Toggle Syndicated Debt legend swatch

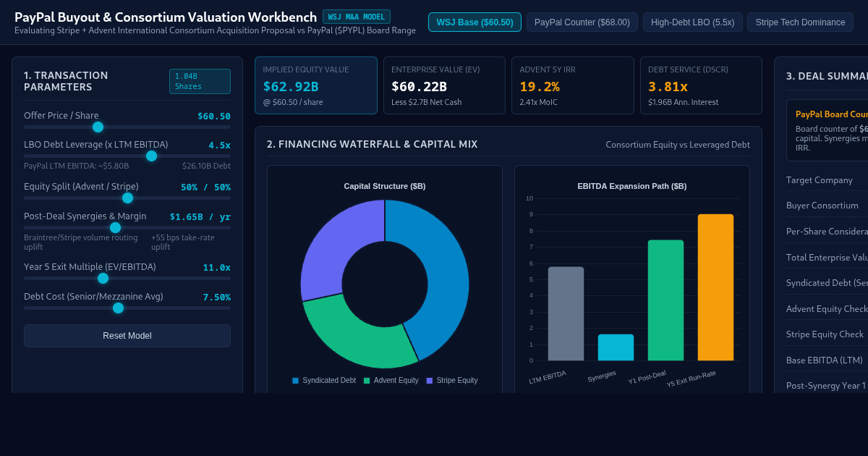[295, 380]
